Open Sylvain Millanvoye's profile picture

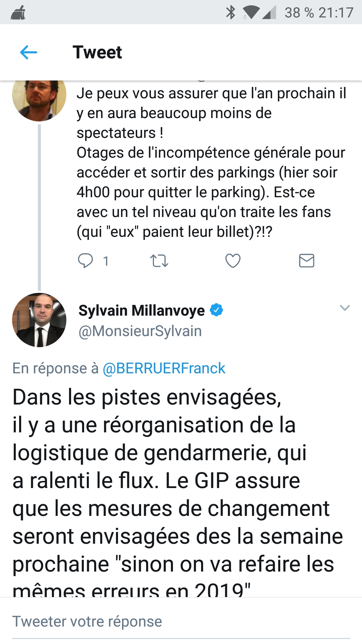point(39,320)
